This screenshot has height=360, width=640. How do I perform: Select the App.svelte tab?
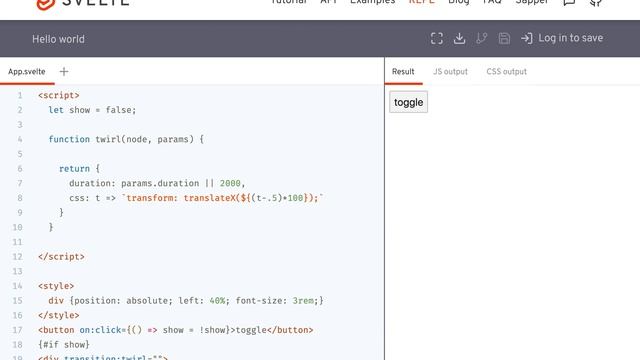pos(27,72)
